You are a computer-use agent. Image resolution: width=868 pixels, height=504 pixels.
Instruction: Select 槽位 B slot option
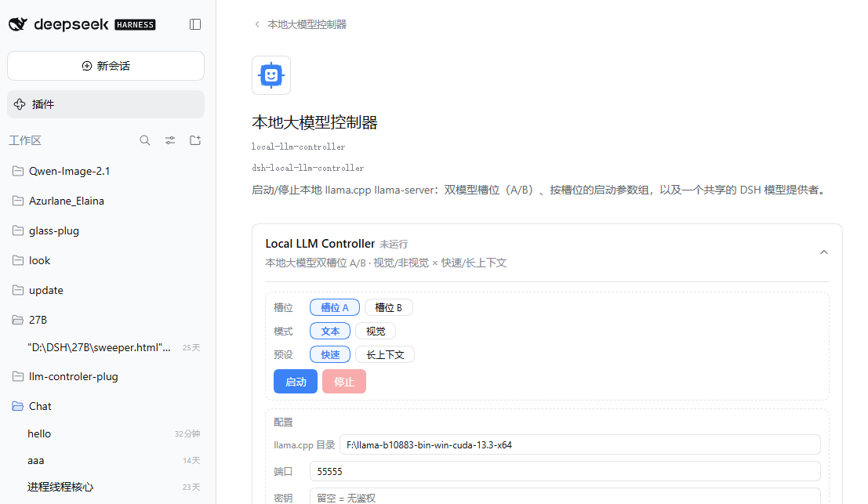(389, 307)
